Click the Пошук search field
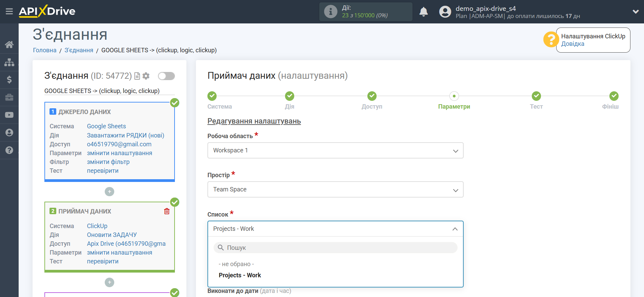The width and height of the screenshot is (644, 297). [x=335, y=247]
